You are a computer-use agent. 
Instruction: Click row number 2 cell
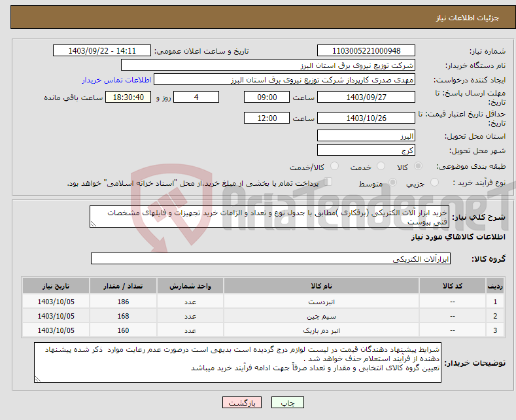[495, 316]
